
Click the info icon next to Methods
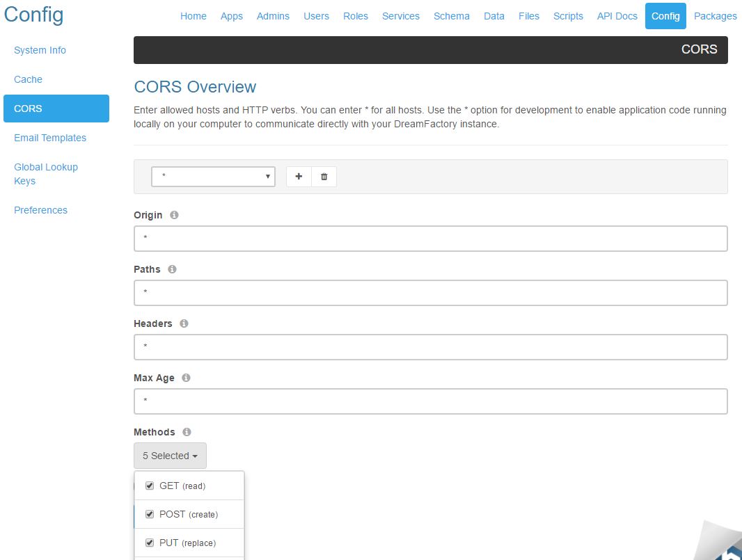tap(187, 432)
